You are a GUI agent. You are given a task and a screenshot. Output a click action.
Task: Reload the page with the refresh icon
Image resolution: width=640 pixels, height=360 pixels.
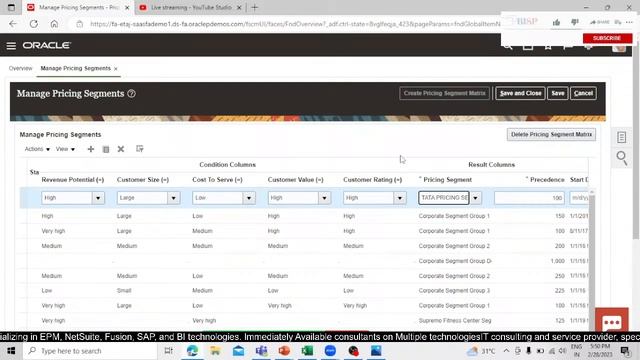(33, 24)
